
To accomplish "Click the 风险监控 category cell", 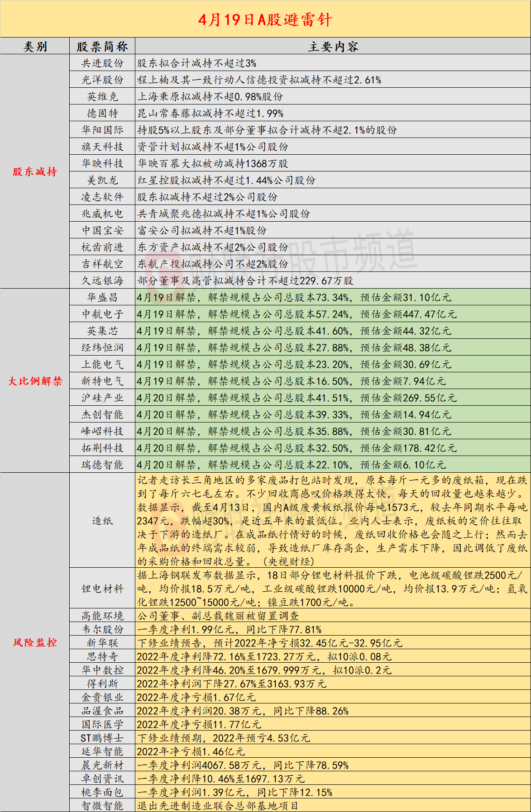I will click(x=35, y=642).
